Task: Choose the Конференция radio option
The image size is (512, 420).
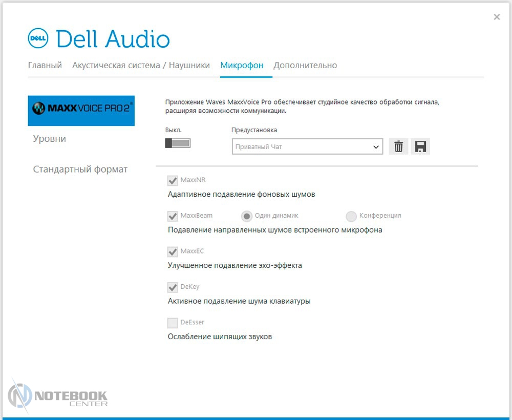Action: (351, 216)
